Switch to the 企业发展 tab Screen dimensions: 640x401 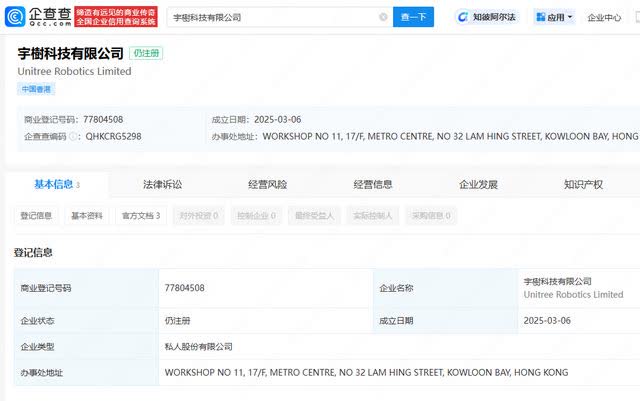(x=478, y=184)
